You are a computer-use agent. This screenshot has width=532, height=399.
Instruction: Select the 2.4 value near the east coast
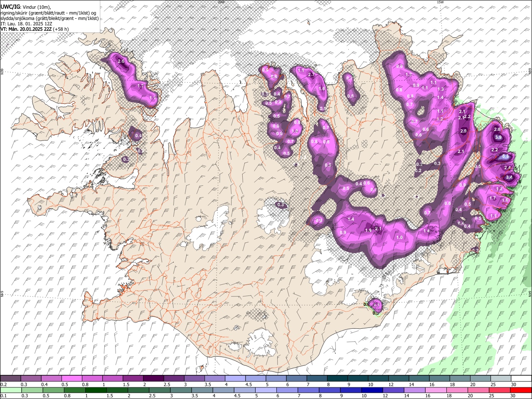(507, 167)
